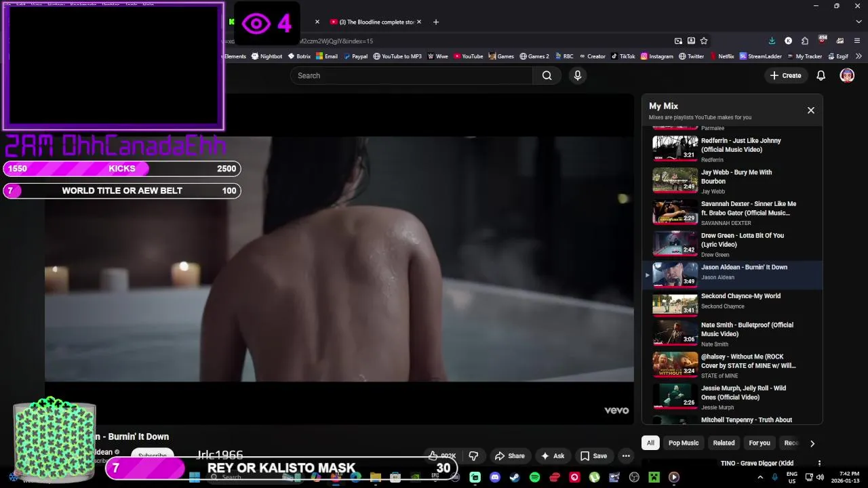The width and height of the screenshot is (868, 488).
Task: Select the playing Jason Aldean - Burnin' It Down
Action: [x=732, y=274]
